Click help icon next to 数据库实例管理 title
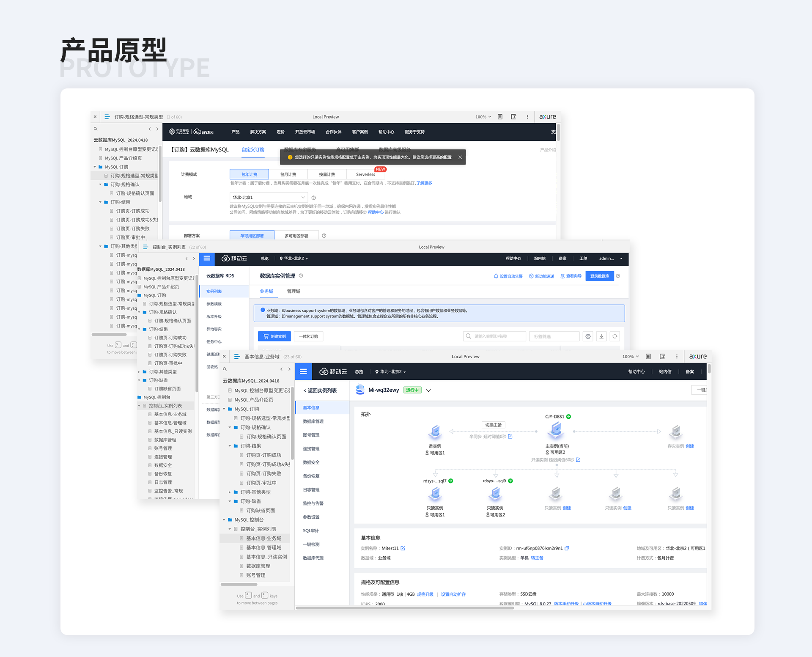This screenshot has width=812, height=657. click(x=301, y=276)
